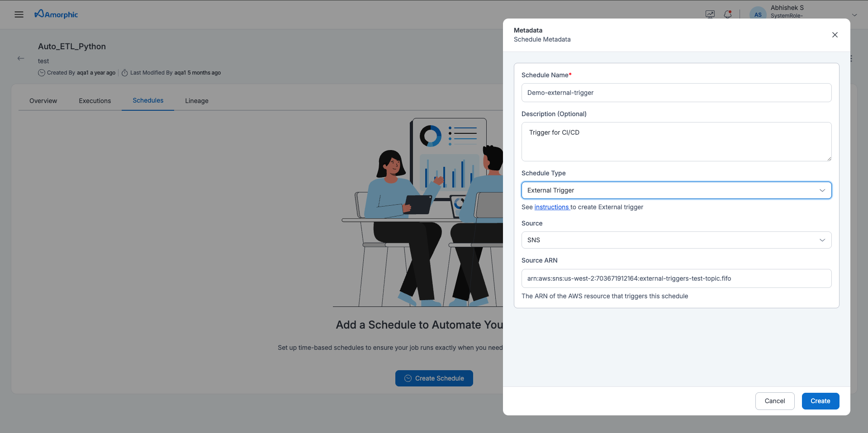The image size is (868, 433).
Task: Click the Schedule Name input field
Action: (x=676, y=93)
